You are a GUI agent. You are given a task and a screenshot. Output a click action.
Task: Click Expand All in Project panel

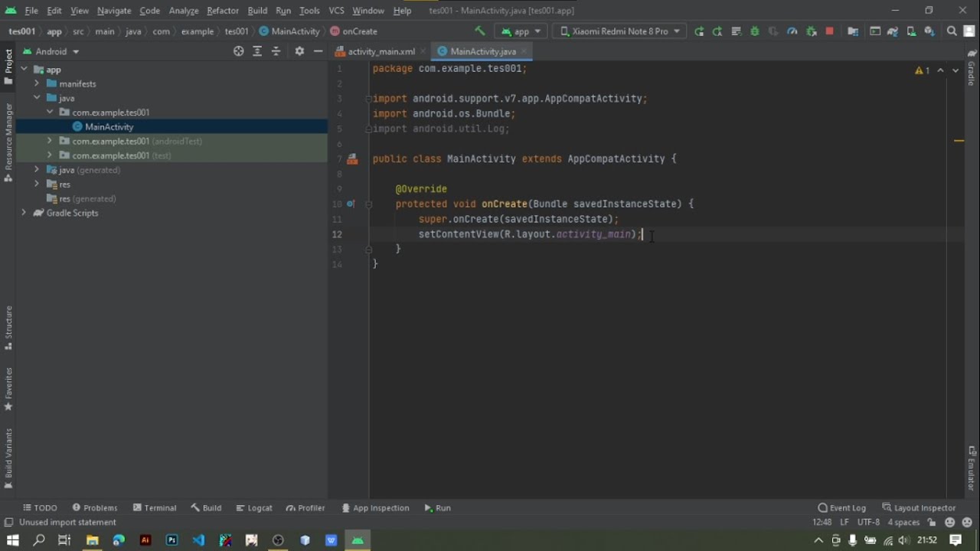(x=257, y=51)
